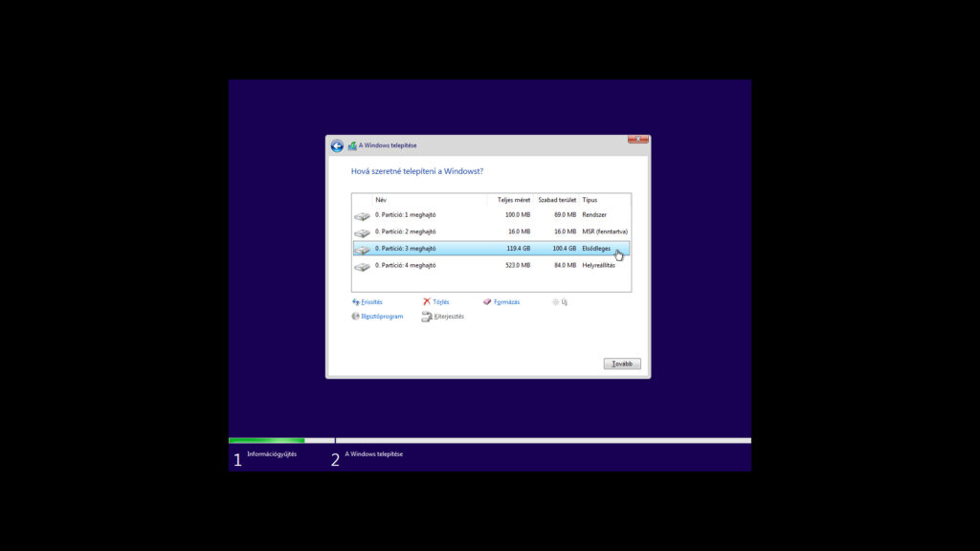Refresh the list via Frissítés link
The height and width of the screenshot is (551, 980).
coord(372,301)
